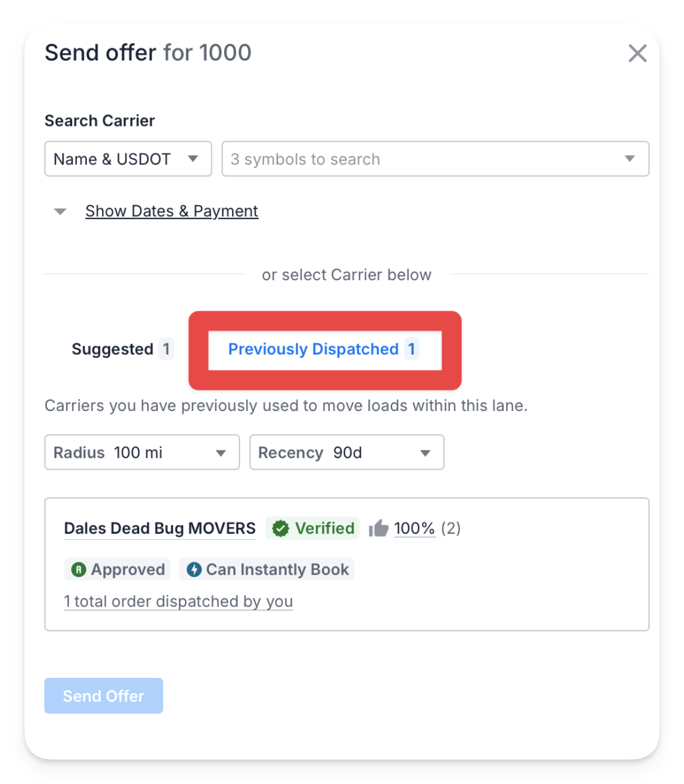684x784 pixels.
Task: Open the Name & USDOT dropdown
Action: pyautogui.click(x=128, y=159)
